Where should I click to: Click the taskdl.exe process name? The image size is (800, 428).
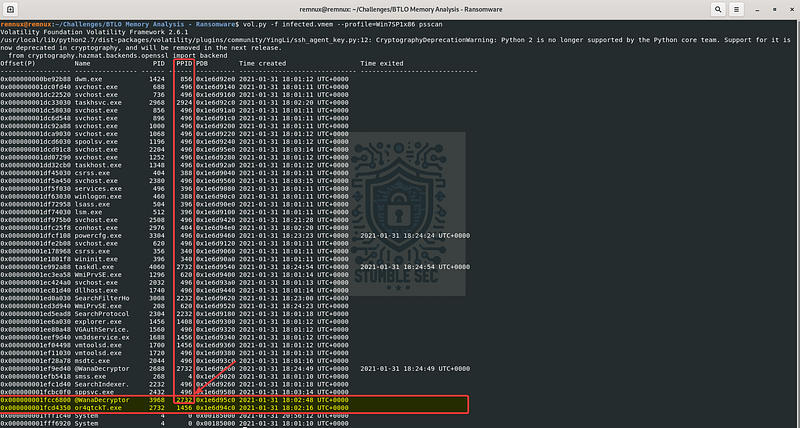coord(94,267)
